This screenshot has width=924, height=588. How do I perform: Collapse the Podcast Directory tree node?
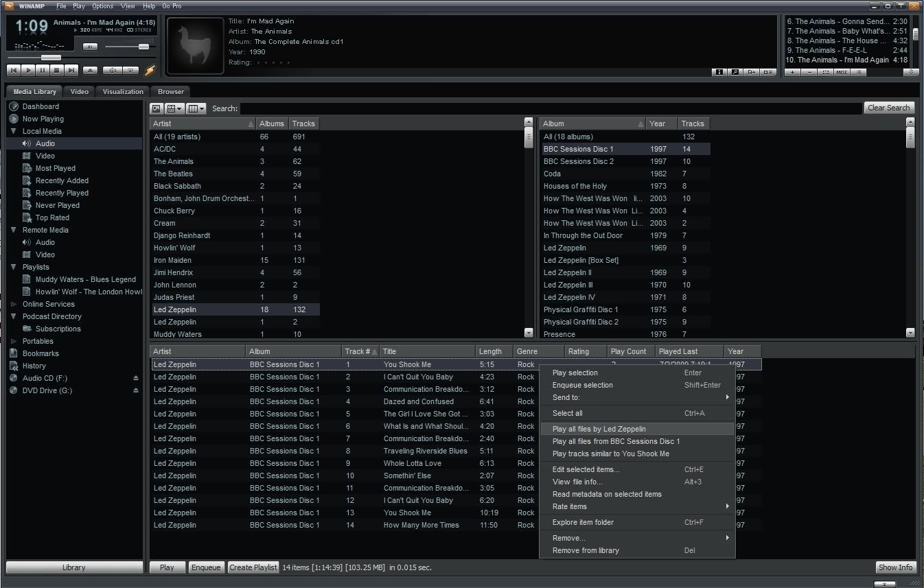[14, 316]
